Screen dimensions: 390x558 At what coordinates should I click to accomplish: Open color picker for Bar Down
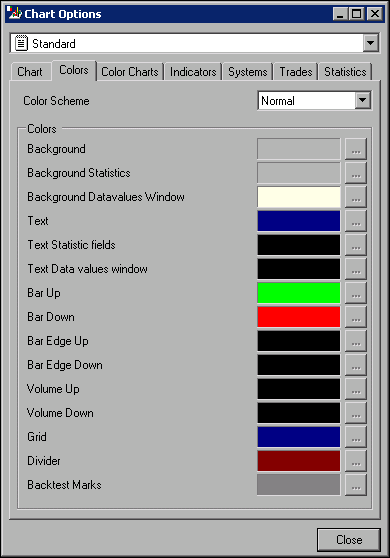tap(355, 317)
